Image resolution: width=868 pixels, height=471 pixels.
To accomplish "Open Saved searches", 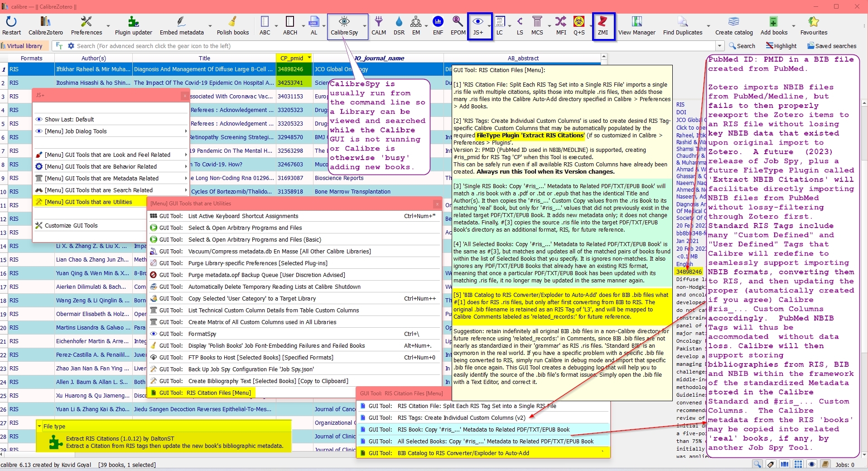I will tap(832, 46).
